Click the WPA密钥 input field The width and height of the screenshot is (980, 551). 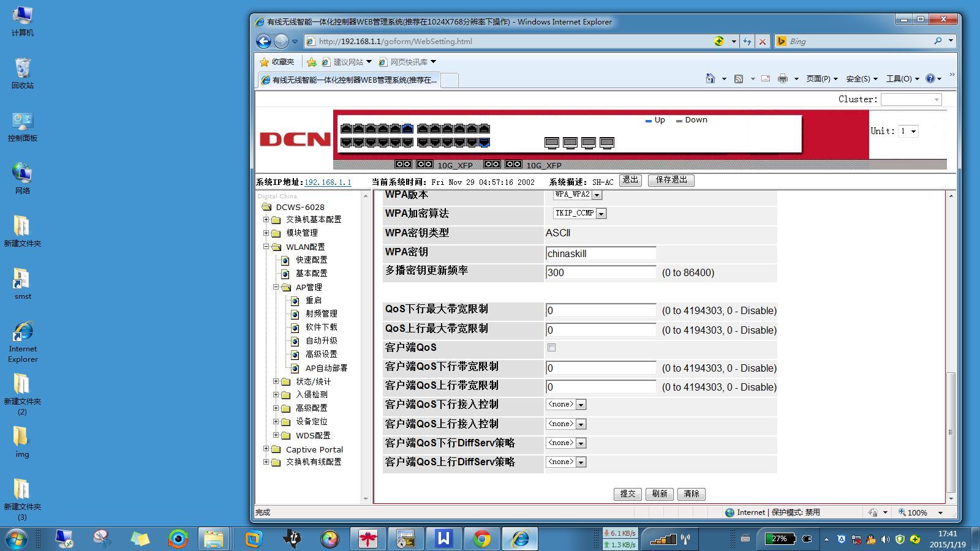[601, 253]
